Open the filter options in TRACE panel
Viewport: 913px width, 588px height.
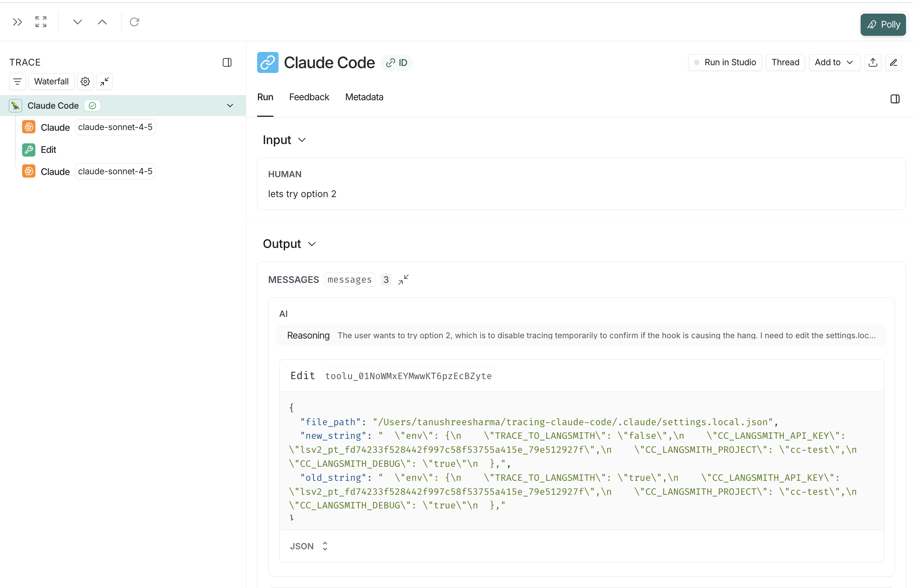point(17,81)
